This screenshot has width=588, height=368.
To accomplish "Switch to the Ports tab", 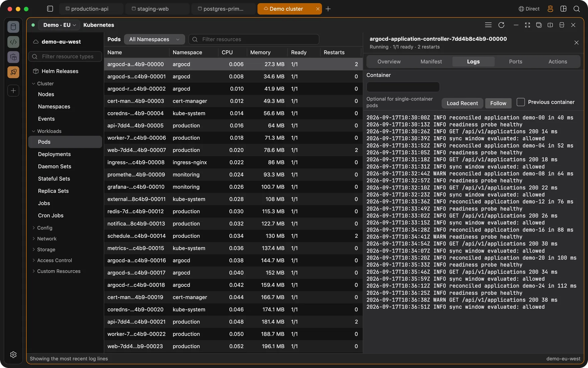I will (x=516, y=62).
